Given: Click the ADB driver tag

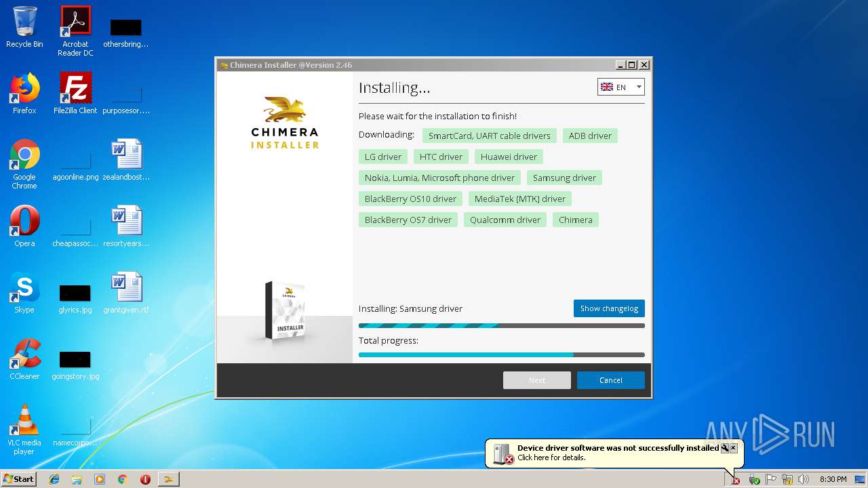Looking at the screenshot, I should (x=590, y=136).
